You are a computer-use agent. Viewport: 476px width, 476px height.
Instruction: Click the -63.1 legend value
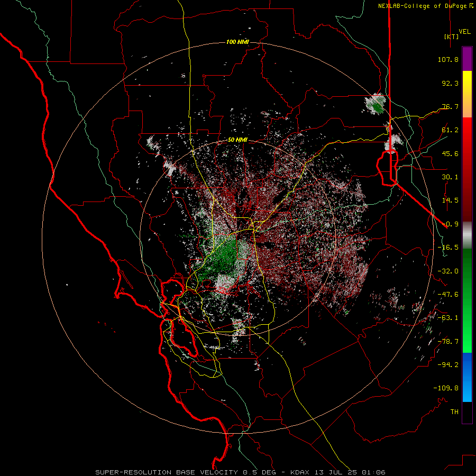(x=448, y=318)
